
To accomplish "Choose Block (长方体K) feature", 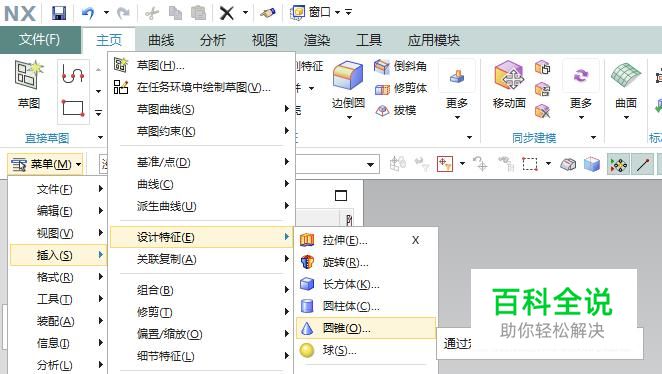I will click(x=366, y=284).
